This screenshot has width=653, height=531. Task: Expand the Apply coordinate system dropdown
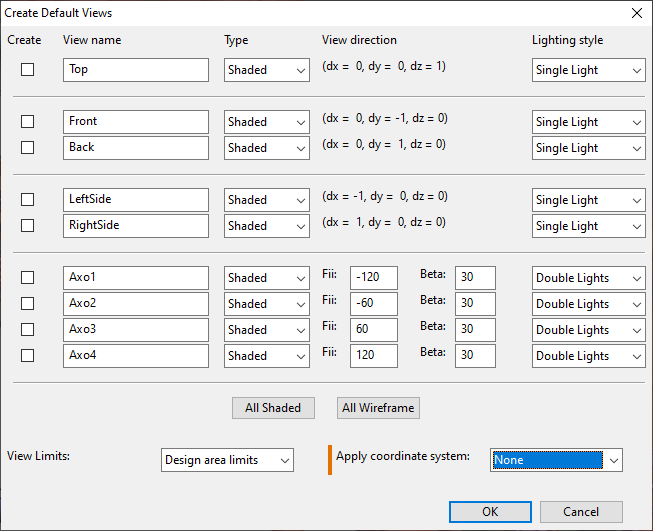click(557, 460)
